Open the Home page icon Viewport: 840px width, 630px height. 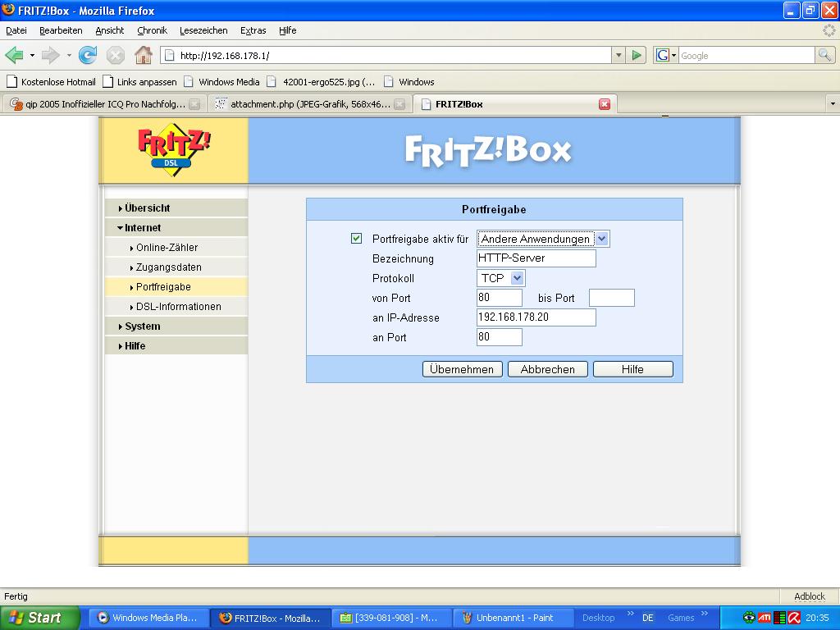pyautogui.click(x=143, y=55)
